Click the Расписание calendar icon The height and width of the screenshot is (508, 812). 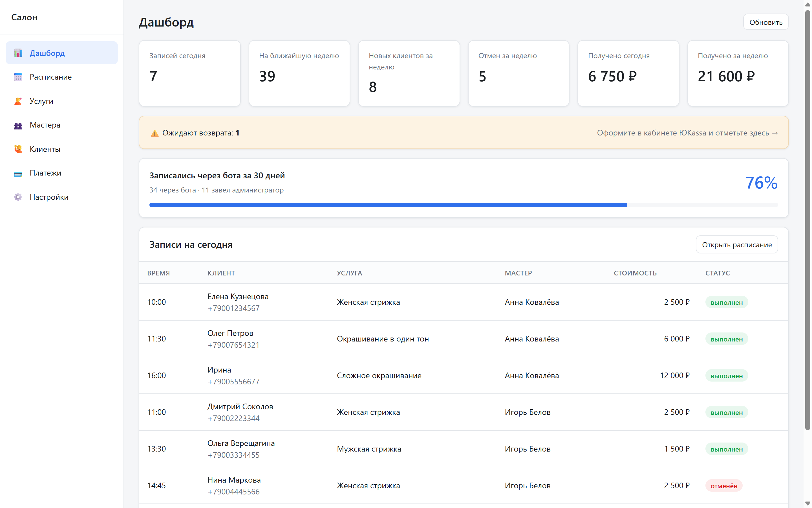(18, 77)
